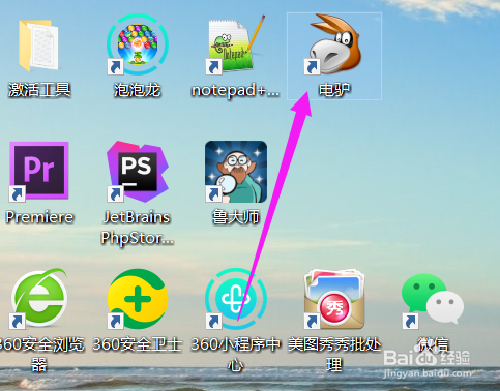Click the notepad+... label text
Viewport: 500px width, 391px height.
tap(236, 91)
